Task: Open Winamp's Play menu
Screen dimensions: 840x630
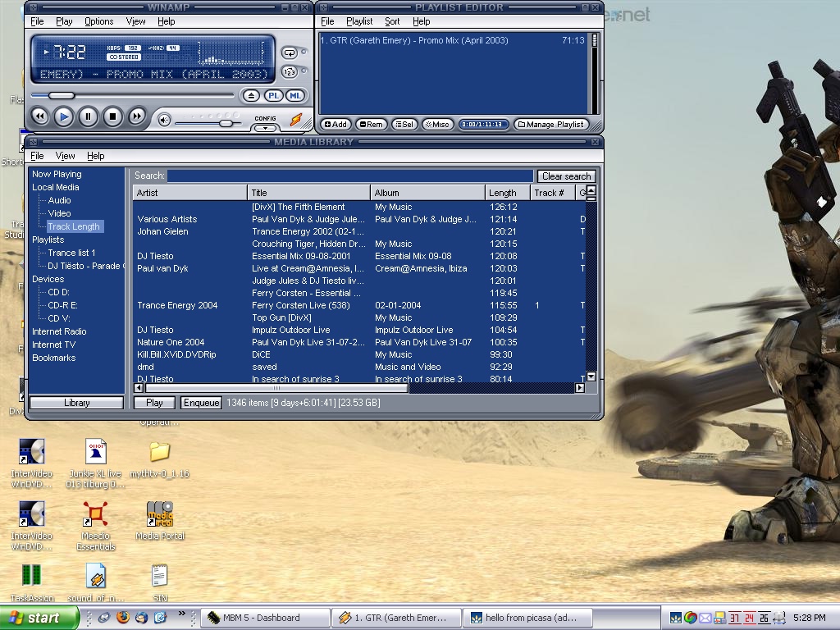Action: [64, 21]
